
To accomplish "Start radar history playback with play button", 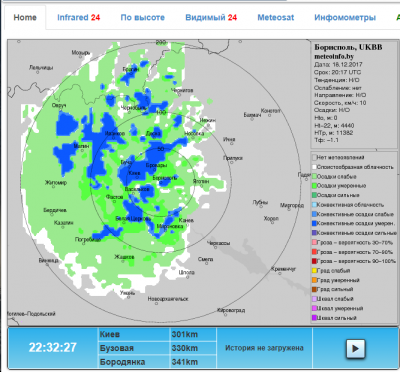I will click(x=355, y=348).
